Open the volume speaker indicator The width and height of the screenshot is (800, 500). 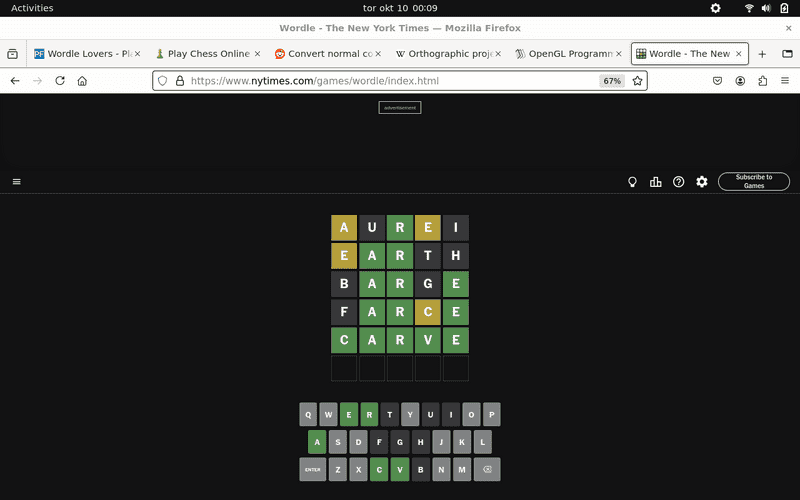[x=766, y=8]
